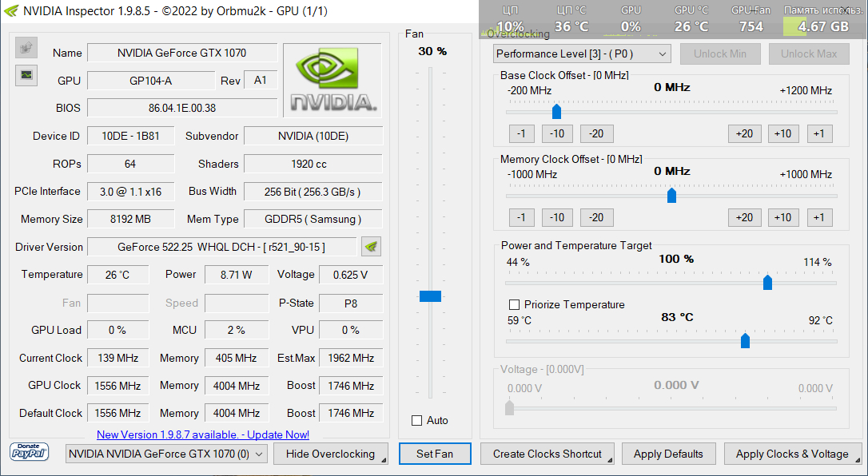This screenshot has height=476, width=868.
Task: Open the New Version 1.9.8.7 update link
Action: pos(203,435)
